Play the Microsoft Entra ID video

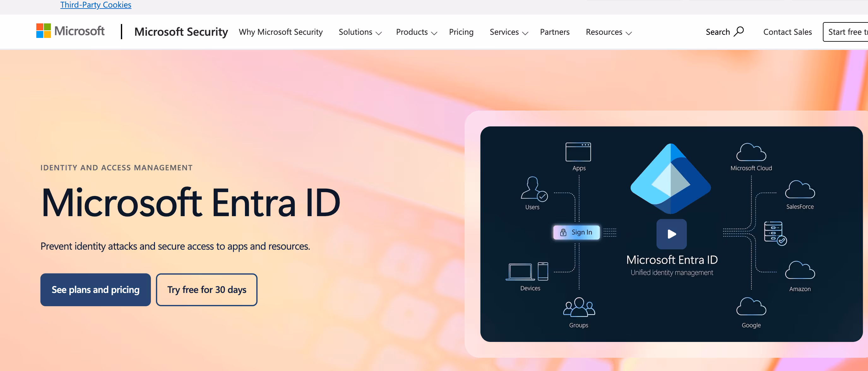pyautogui.click(x=671, y=234)
